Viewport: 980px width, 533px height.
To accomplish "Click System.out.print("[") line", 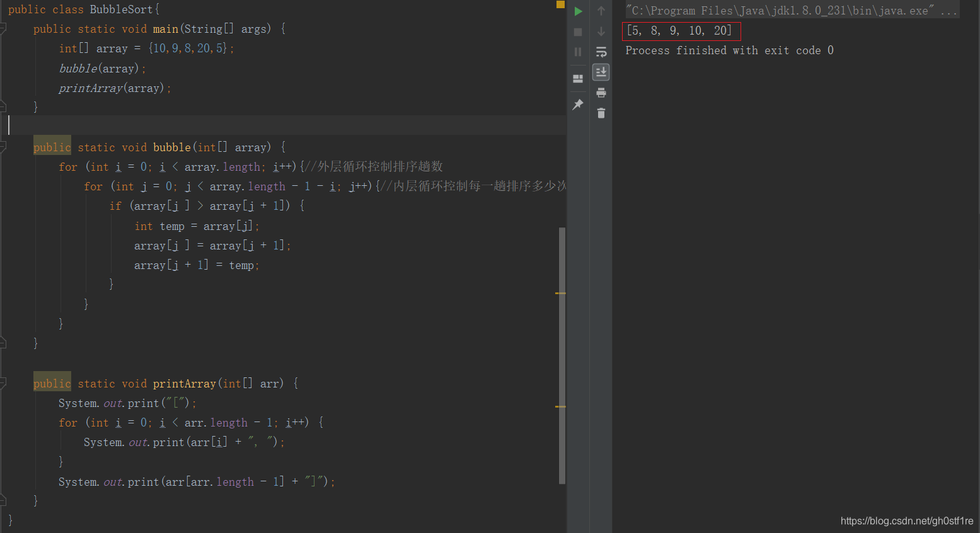I will point(127,403).
